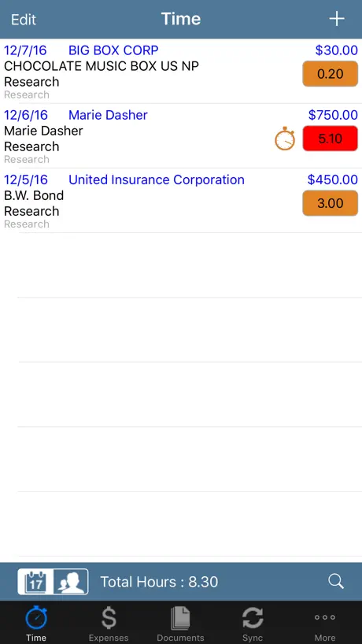Open search with the magnifying glass icon
Screen dimensions: 362x644
(x=336, y=582)
